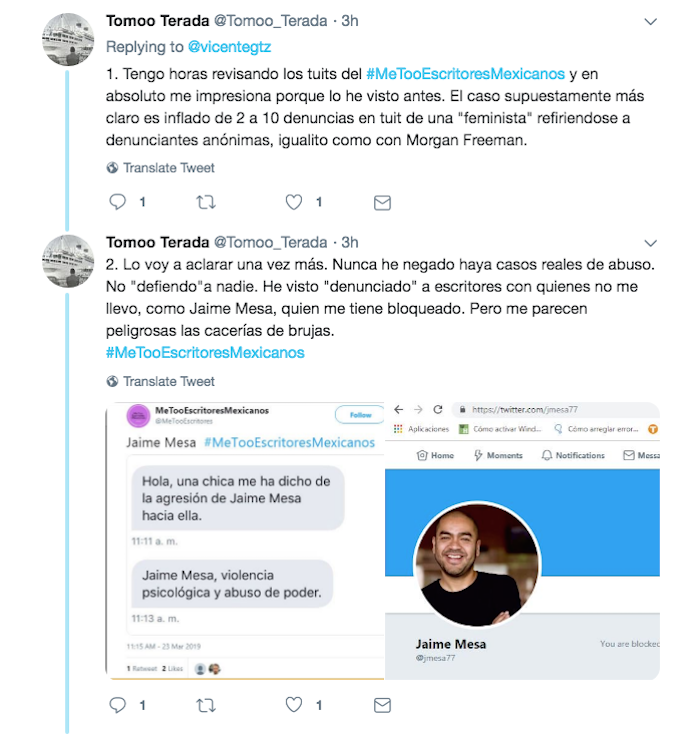Viewport: 700px width, 734px height.
Task: Send first tweet via direct message
Action: tap(381, 202)
